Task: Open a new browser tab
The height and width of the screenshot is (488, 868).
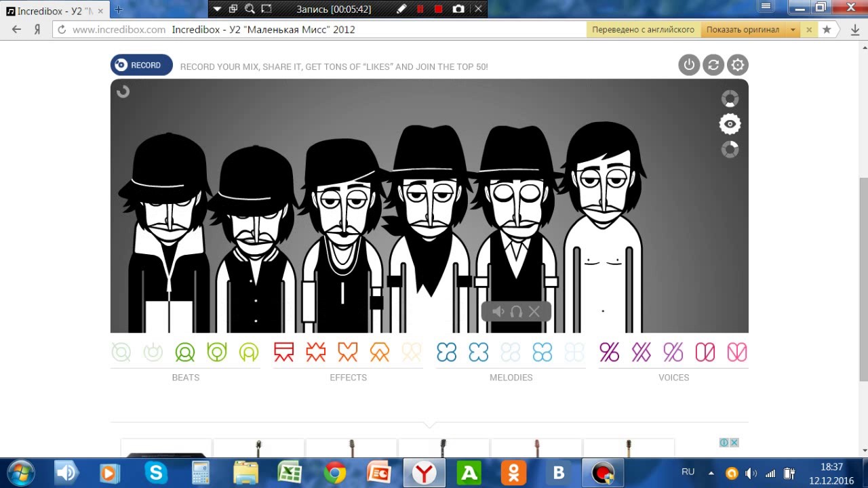Action: pos(119,9)
